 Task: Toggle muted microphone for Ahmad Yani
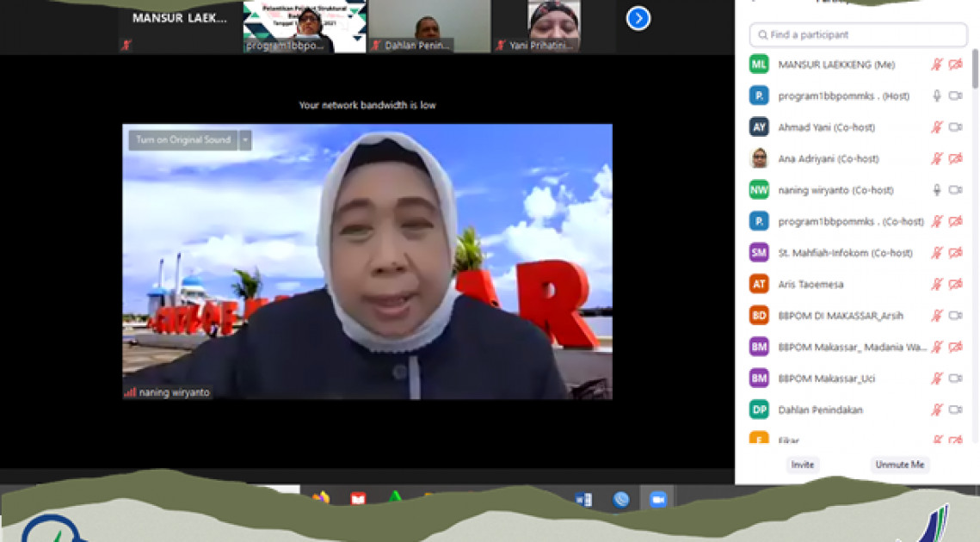click(x=936, y=127)
